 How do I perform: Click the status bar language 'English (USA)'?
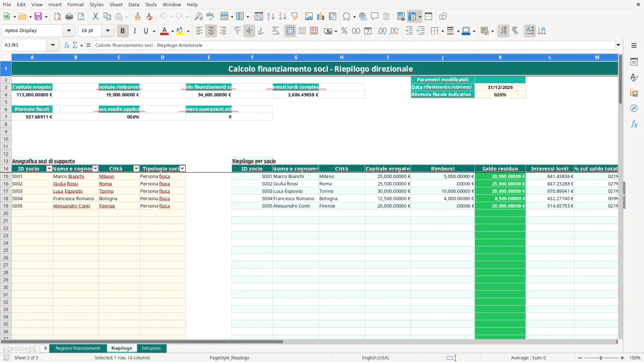point(376,358)
